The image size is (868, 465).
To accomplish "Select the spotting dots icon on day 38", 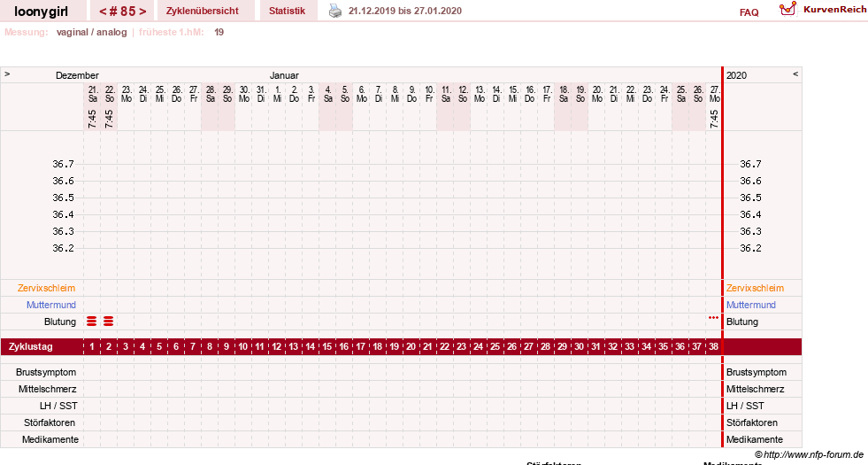I will [x=713, y=318].
